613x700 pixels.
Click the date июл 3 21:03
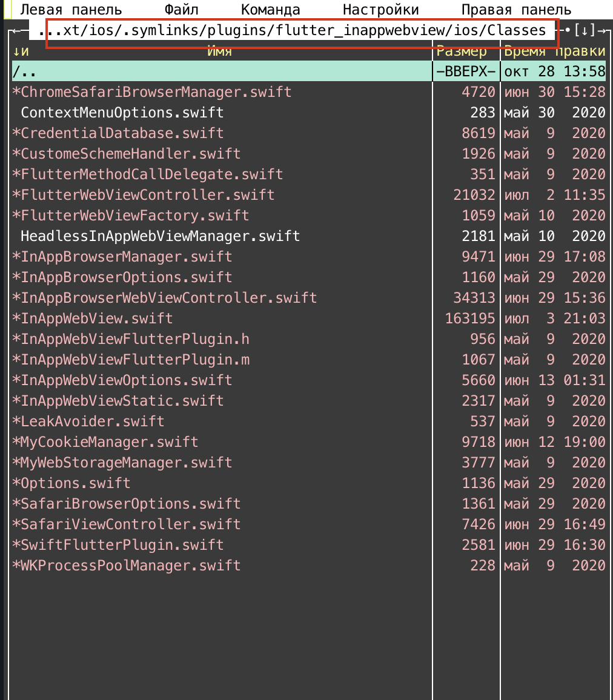[554, 319]
